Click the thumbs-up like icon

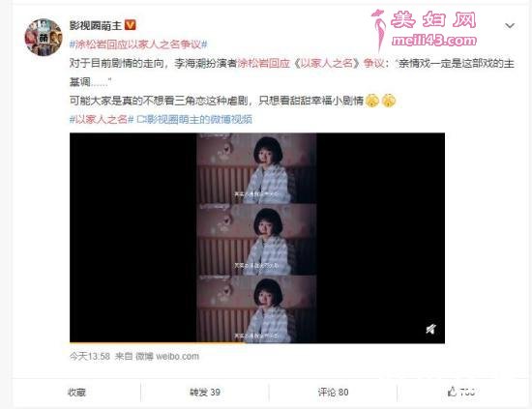point(452,392)
